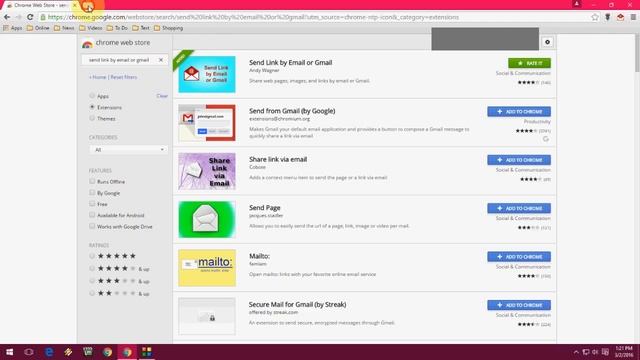Screen dimensions: 640x360
Task: Open the Text bookmarks folder
Action: point(141,28)
